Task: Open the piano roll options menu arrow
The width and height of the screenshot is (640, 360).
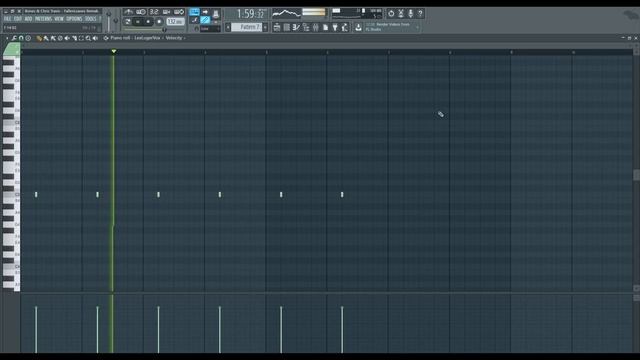Action: tap(7, 38)
